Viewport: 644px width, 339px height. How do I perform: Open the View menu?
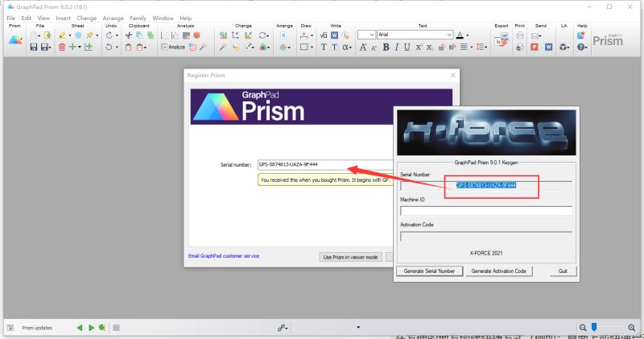click(x=43, y=18)
